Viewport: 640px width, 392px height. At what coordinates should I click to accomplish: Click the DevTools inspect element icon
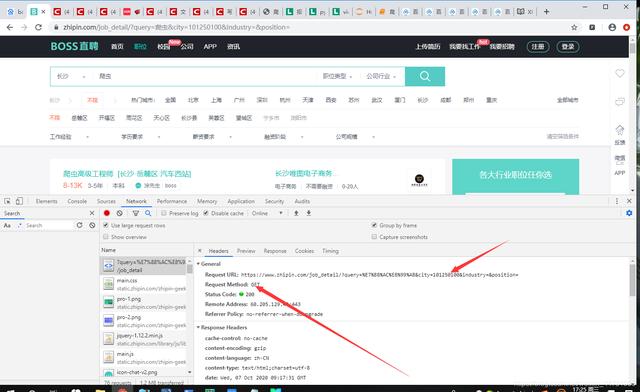(7, 201)
